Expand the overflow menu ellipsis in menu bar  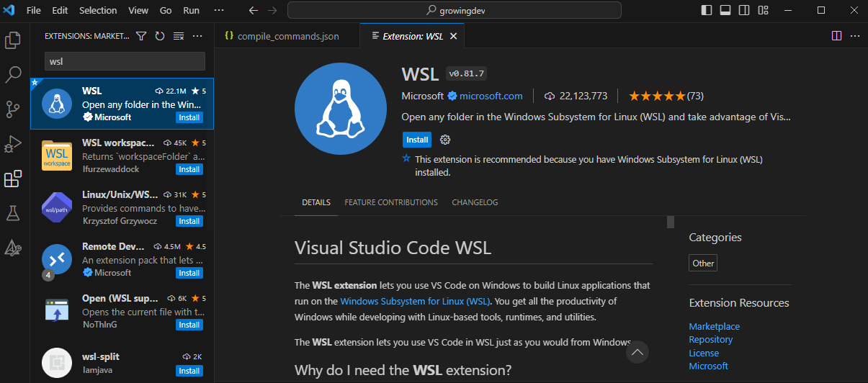coord(219,10)
